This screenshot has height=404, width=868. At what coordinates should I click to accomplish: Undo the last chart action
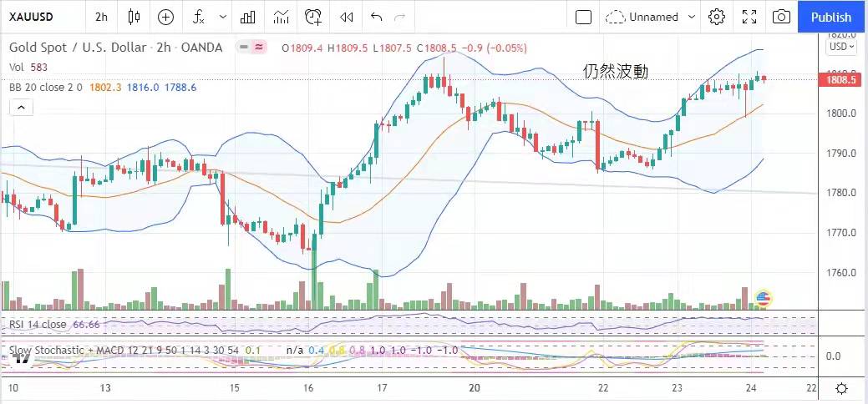pyautogui.click(x=377, y=17)
